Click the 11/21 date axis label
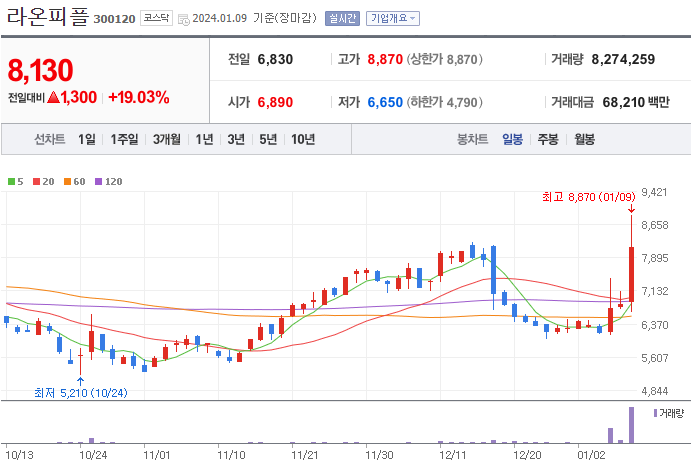 click(x=305, y=455)
